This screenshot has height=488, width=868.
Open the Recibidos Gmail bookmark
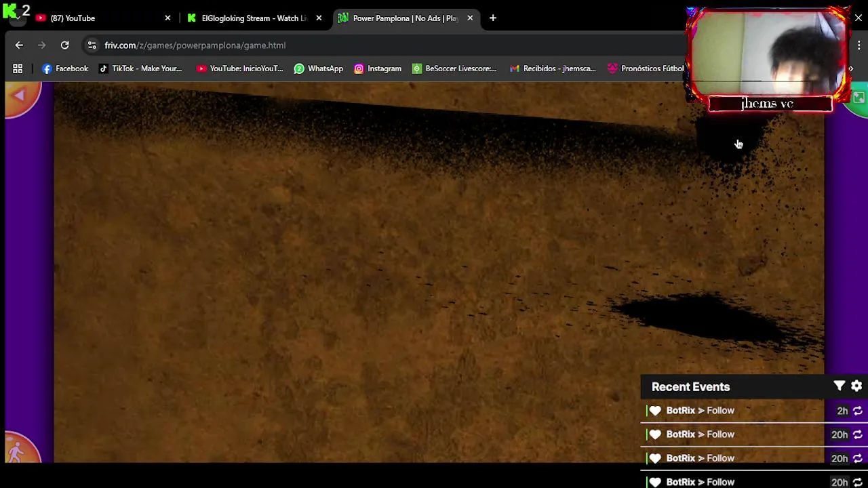553,68
